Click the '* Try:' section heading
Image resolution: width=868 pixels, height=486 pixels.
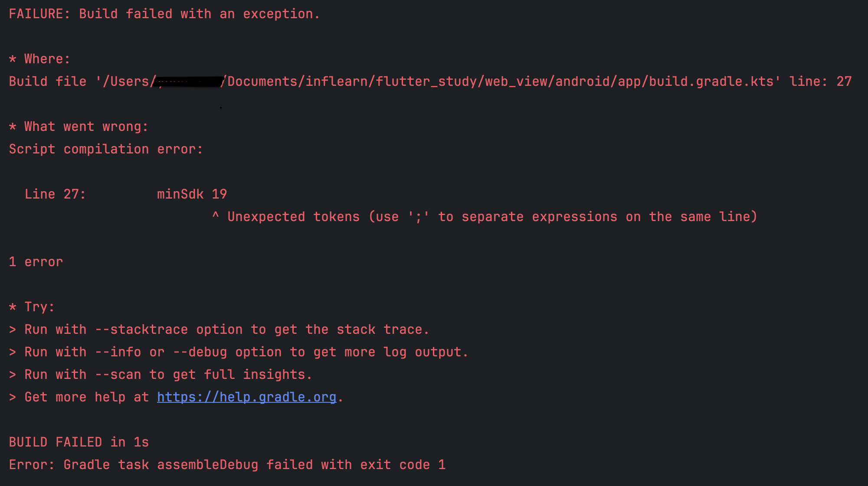pos(32,307)
